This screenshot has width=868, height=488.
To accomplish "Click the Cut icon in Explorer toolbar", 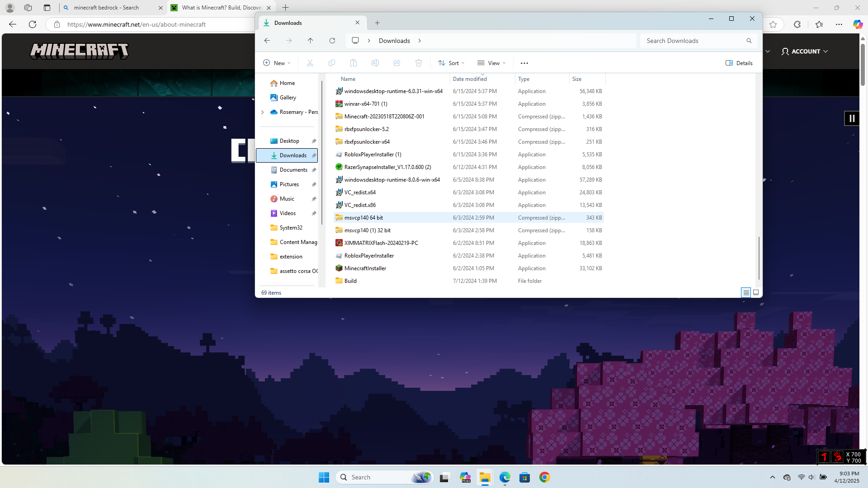I will pyautogui.click(x=310, y=63).
